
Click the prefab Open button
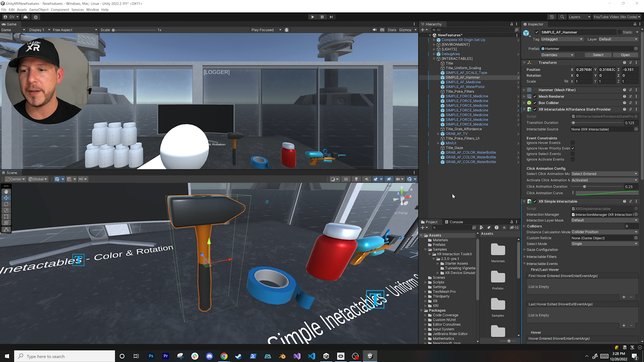coord(625,55)
